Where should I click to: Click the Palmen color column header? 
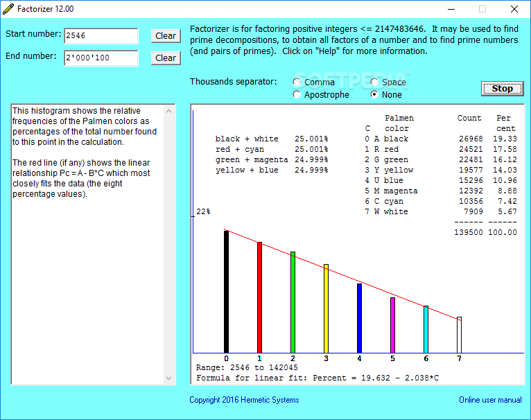399,123
